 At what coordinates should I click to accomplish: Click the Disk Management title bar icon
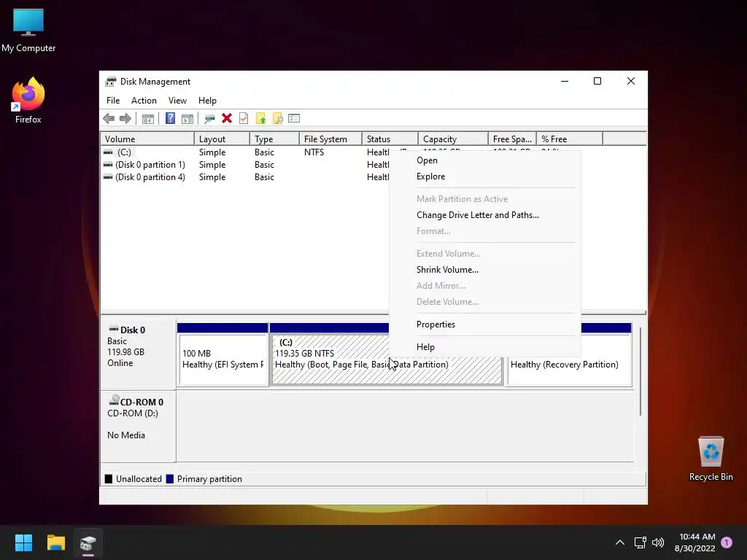point(111,82)
